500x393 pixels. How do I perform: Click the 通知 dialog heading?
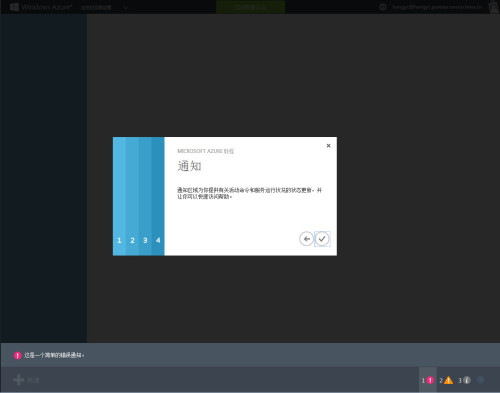coord(189,166)
